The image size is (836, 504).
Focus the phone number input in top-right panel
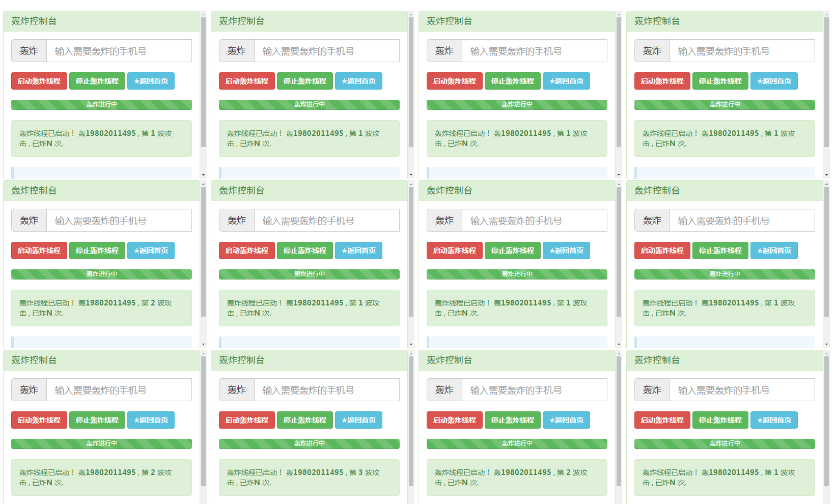click(x=742, y=51)
